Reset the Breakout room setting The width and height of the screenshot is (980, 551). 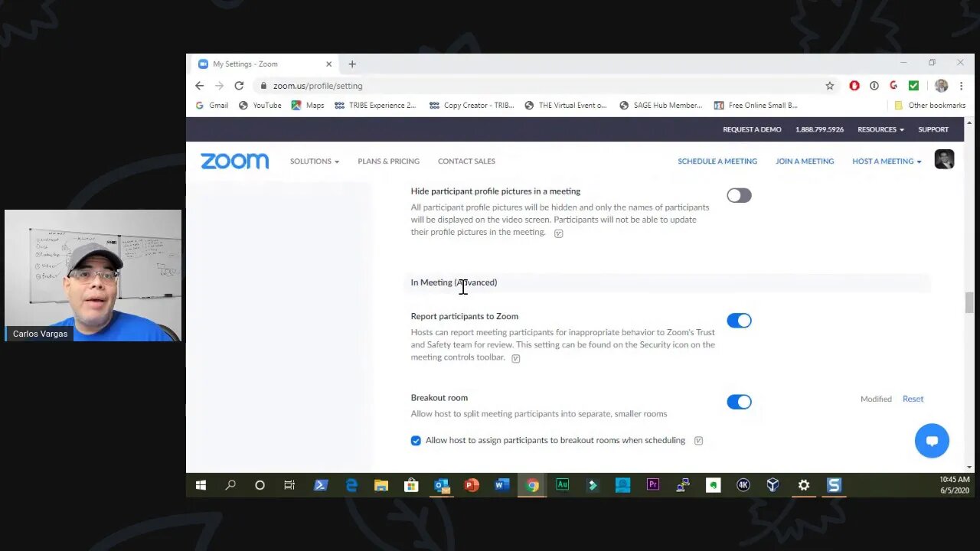click(913, 399)
